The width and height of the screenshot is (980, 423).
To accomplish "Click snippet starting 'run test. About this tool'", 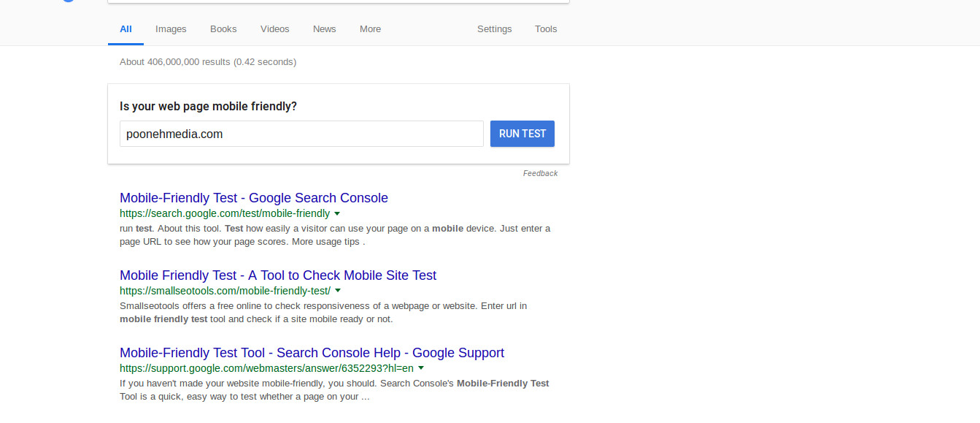I will (x=335, y=235).
